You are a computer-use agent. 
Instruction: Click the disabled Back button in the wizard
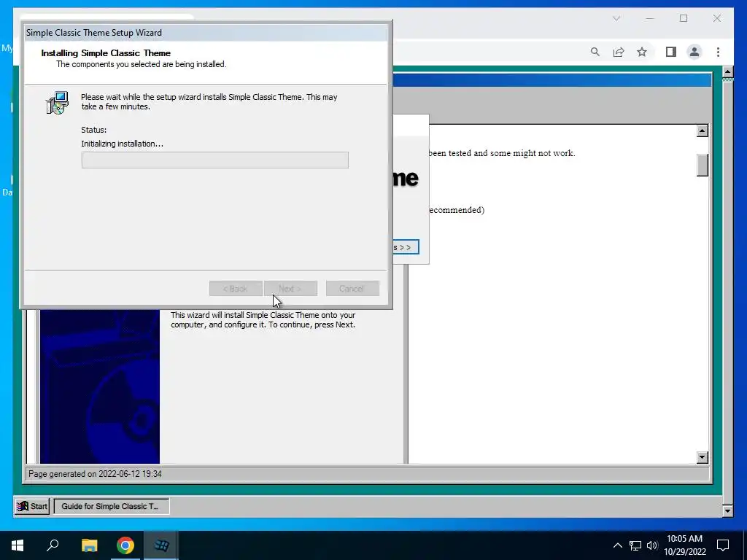[236, 289]
